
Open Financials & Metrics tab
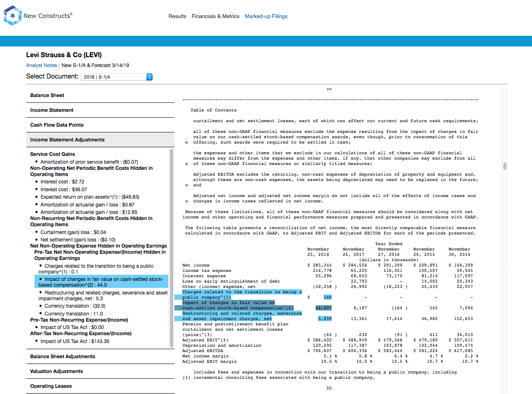[x=215, y=16]
